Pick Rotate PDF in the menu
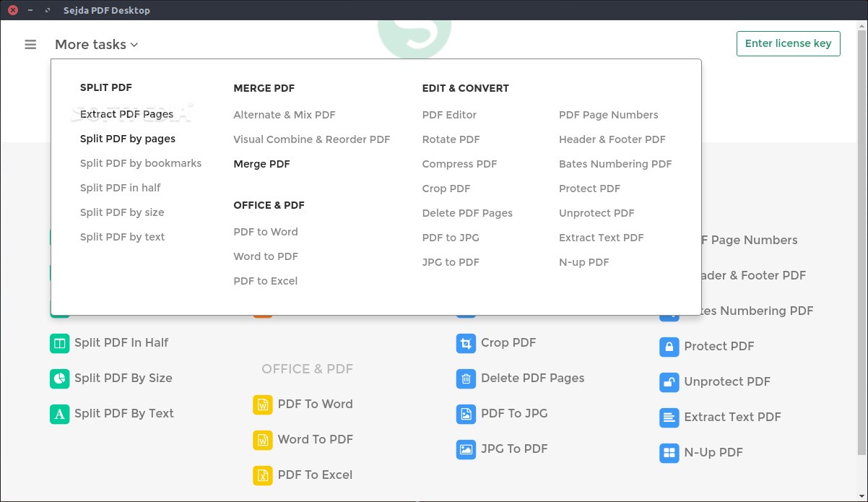This screenshot has width=868, height=502. (x=451, y=139)
